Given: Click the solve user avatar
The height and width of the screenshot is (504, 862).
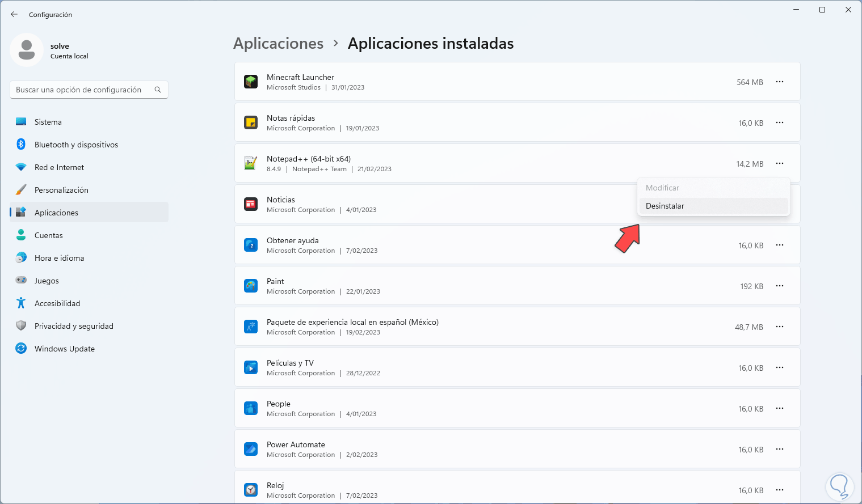Looking at the screenshot, I should coord(27,50).
